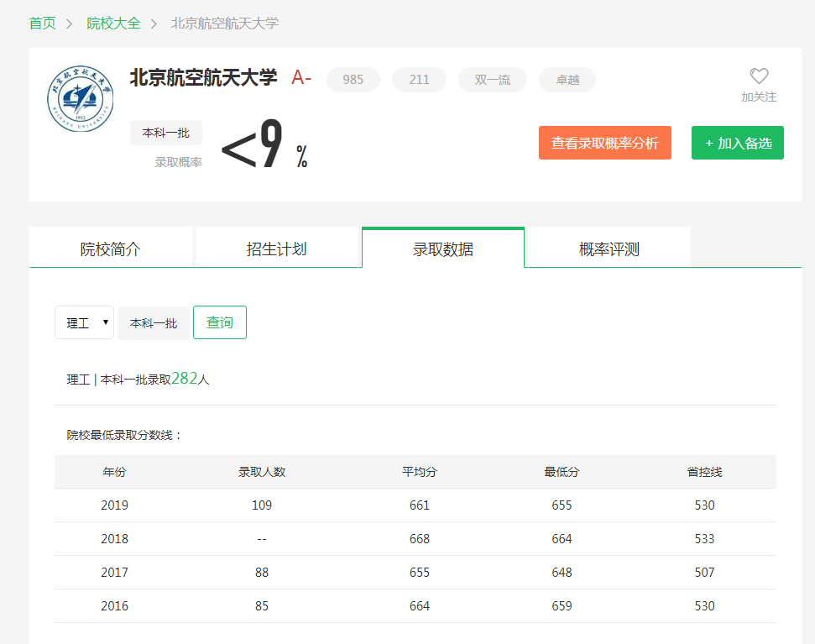
Task: Click the A- rating next to the name
Action: pyautogui.click(x=301, y=78)
